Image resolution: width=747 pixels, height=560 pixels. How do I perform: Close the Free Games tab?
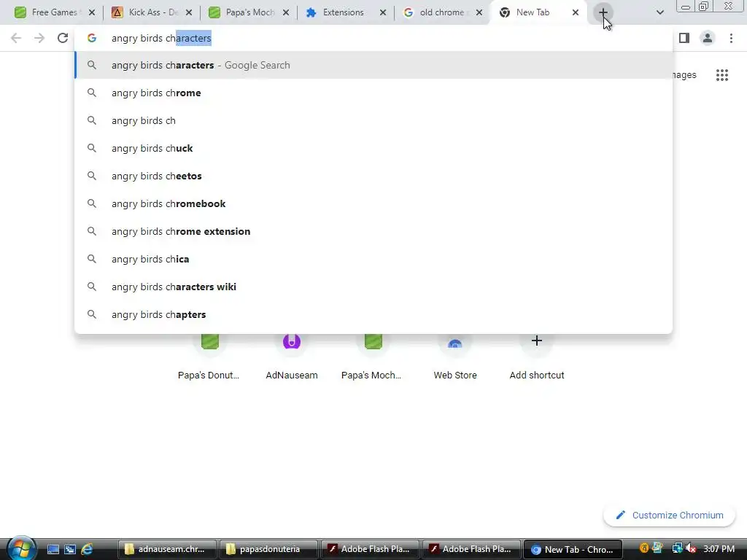click(92, 12)
